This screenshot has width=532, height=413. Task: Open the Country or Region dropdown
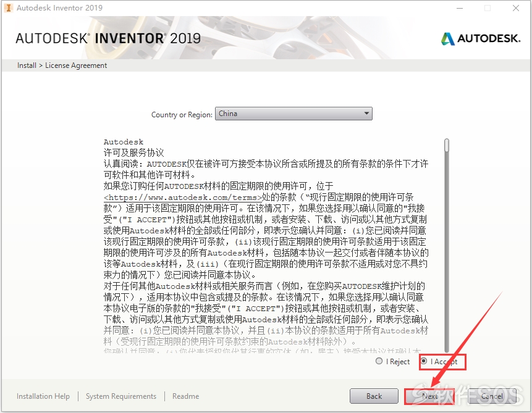pyautogui.click(x=293, y=114)
